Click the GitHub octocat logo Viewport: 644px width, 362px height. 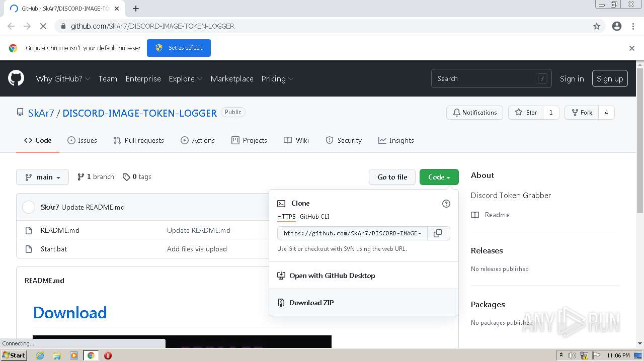coord(16,78)
